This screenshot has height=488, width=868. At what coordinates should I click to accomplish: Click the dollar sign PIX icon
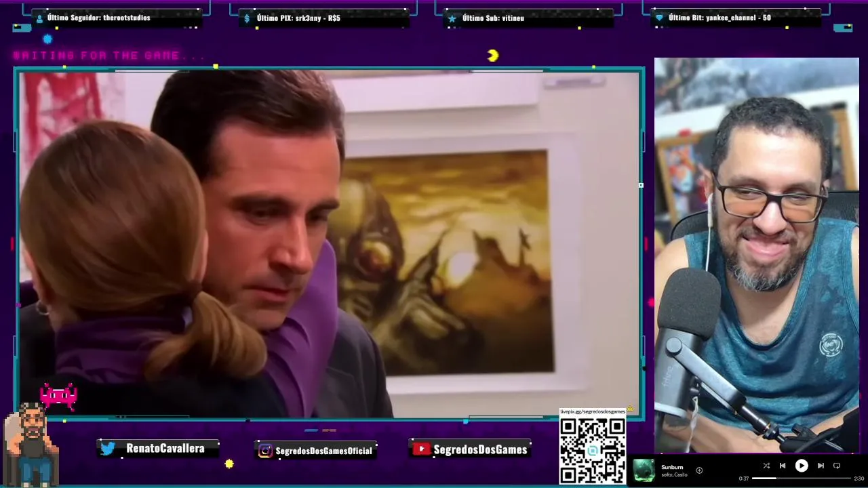pyautogui.click(x=247, y=18)
